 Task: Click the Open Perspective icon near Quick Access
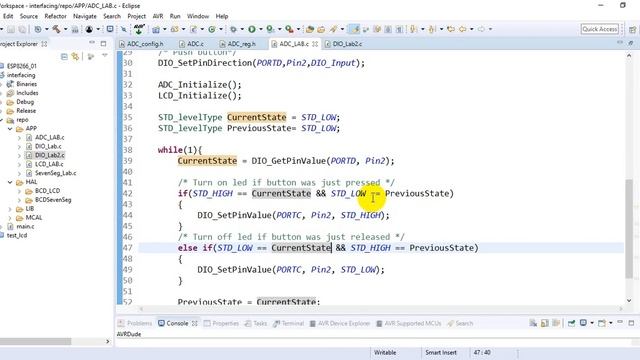(x=632, y=29)
